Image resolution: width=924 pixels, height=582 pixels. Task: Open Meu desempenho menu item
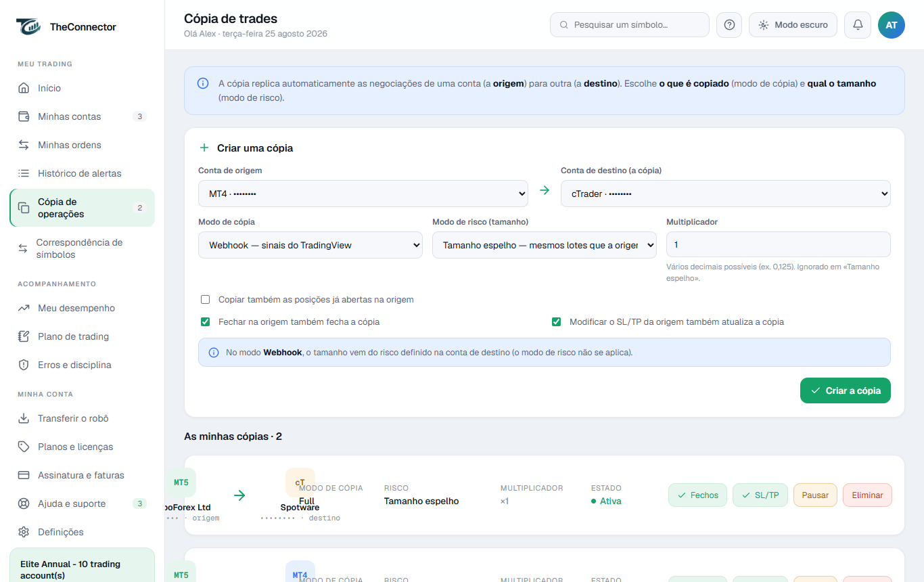[83, 308]
